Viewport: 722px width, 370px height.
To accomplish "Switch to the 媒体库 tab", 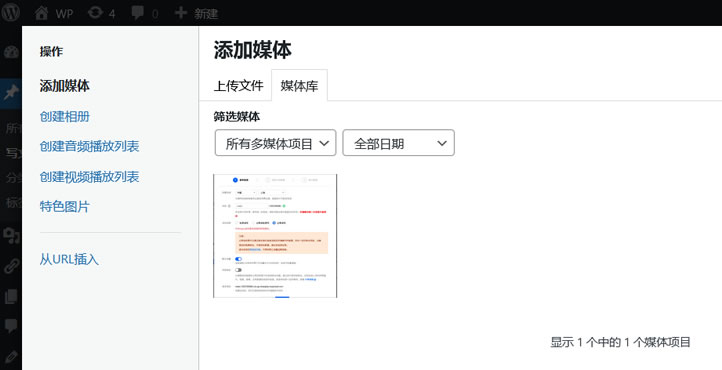I will 299,86.
